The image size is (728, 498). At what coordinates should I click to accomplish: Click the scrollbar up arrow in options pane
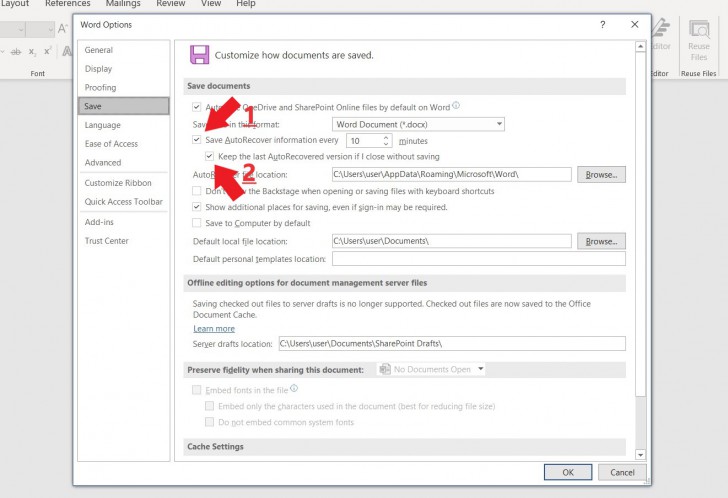pyautogui.click(x=640, y=46)
